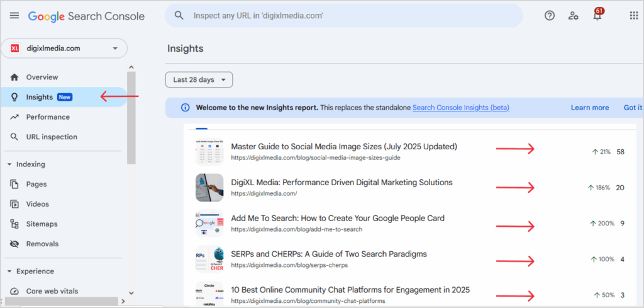Click the sidebar horizontal scrollbar
Viewport: 644px width, 308px height.
click(61, 302)
